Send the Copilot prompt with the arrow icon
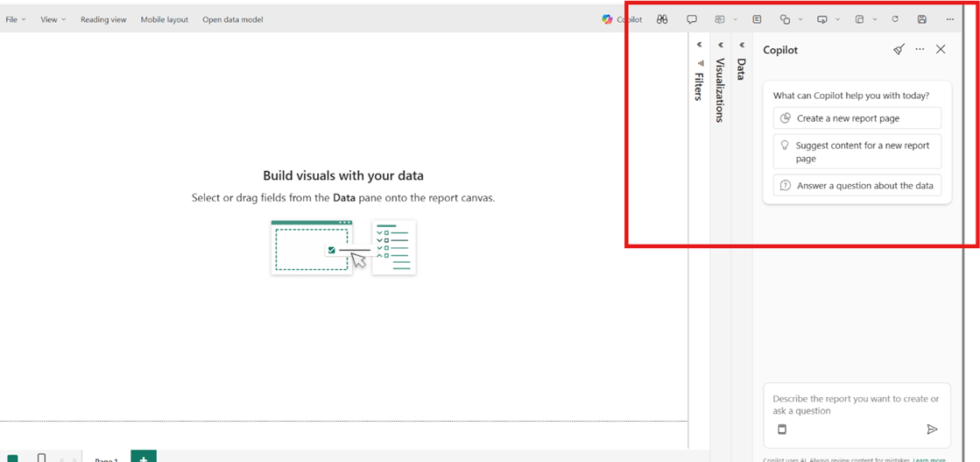 pyautogui.click(x=932, y=430)
